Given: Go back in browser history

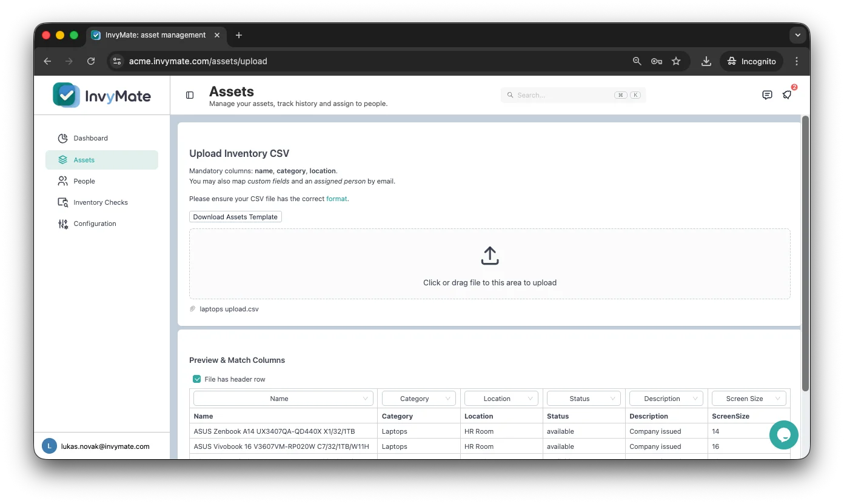Looking at the screenshot, I should [x=47, y=61].
